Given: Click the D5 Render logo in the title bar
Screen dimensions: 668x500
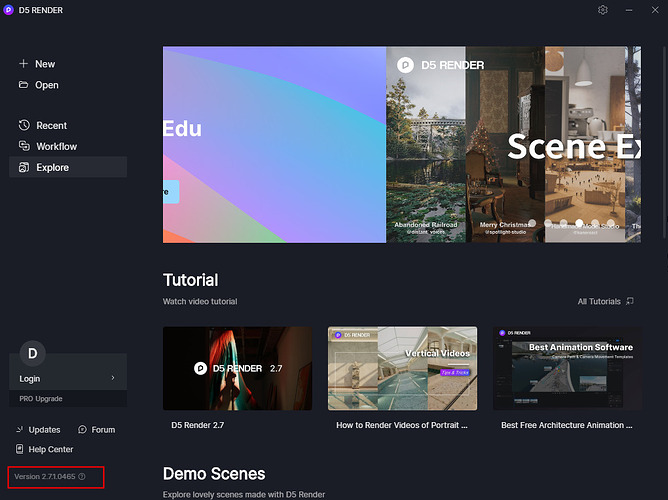Looking at the screenshot, I should click(x=9, y=10).
